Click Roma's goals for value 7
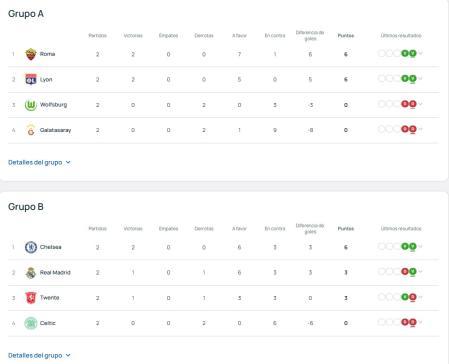The height and width of the screenshot is (364, 449). point(239,54)
